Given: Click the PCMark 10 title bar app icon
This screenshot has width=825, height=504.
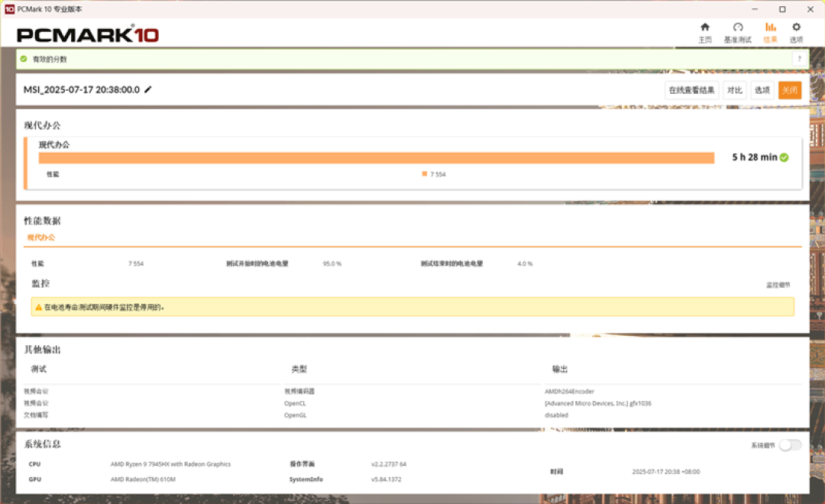Looking at the screenshot, I should coord(9,9).
